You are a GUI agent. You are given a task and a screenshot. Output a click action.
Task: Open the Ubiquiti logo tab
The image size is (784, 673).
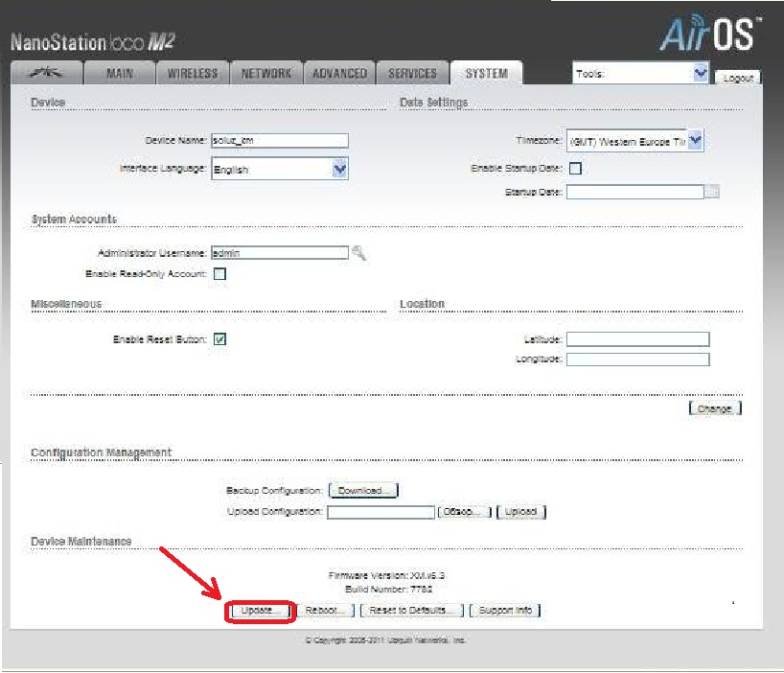47,73
